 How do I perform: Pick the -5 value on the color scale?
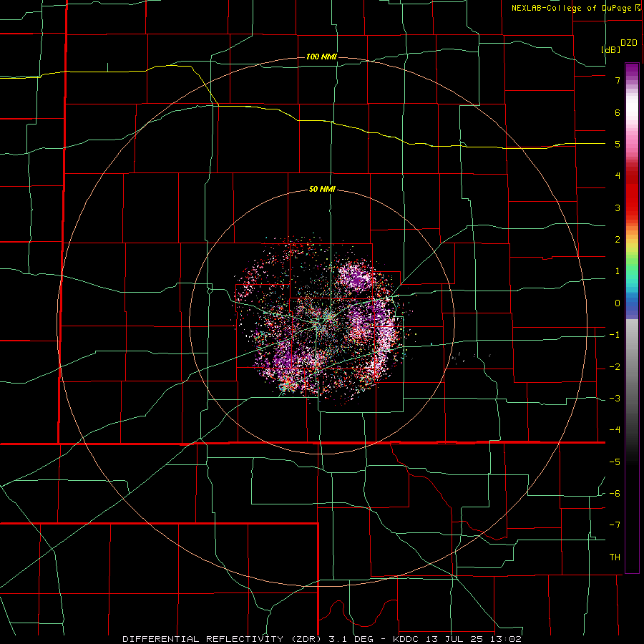615,462
